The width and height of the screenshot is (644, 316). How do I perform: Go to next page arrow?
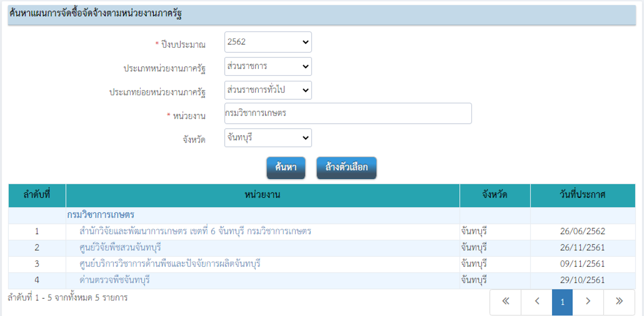point(588,302)
